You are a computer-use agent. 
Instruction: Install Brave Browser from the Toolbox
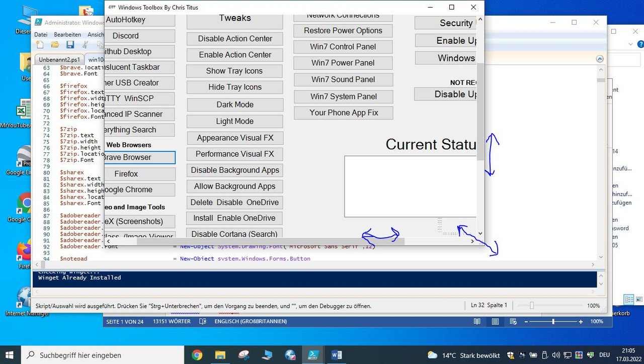pyautogui.click(x=140, y=157)
